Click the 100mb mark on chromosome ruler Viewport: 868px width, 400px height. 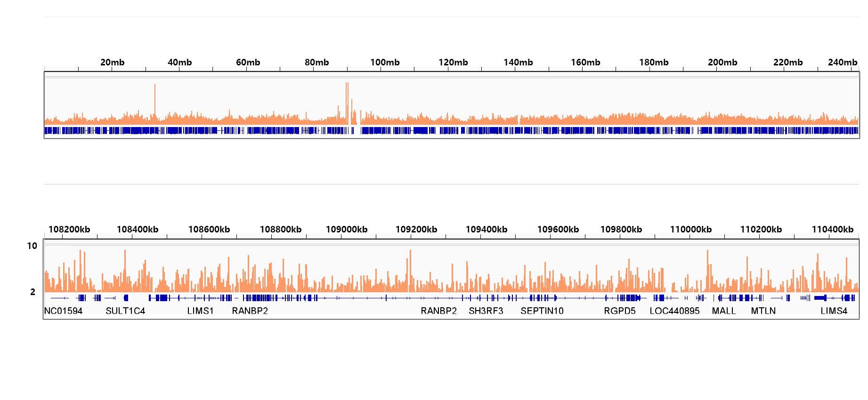(385, 62)
